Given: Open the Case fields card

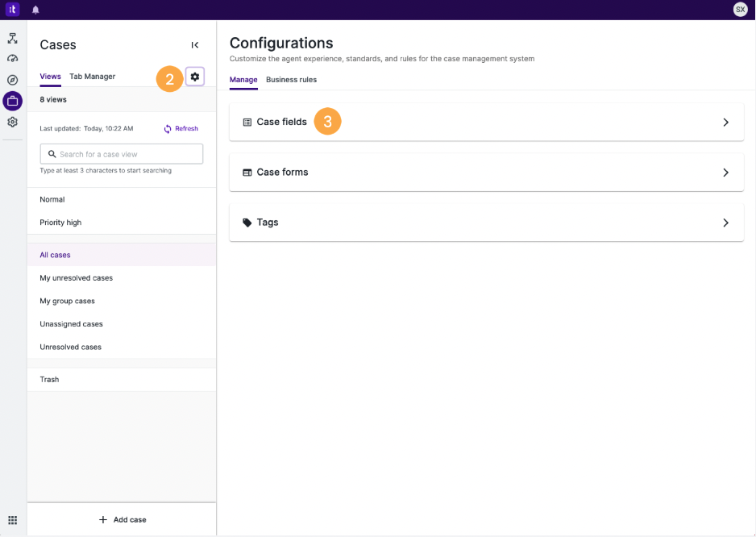Looking at the screenshot, I should (x=487, y=122).
